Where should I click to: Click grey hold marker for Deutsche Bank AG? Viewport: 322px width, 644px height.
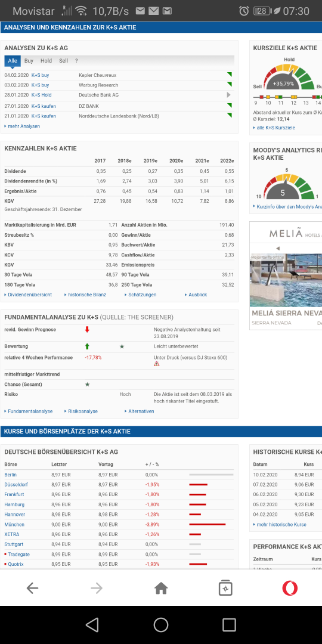[229, 95]
